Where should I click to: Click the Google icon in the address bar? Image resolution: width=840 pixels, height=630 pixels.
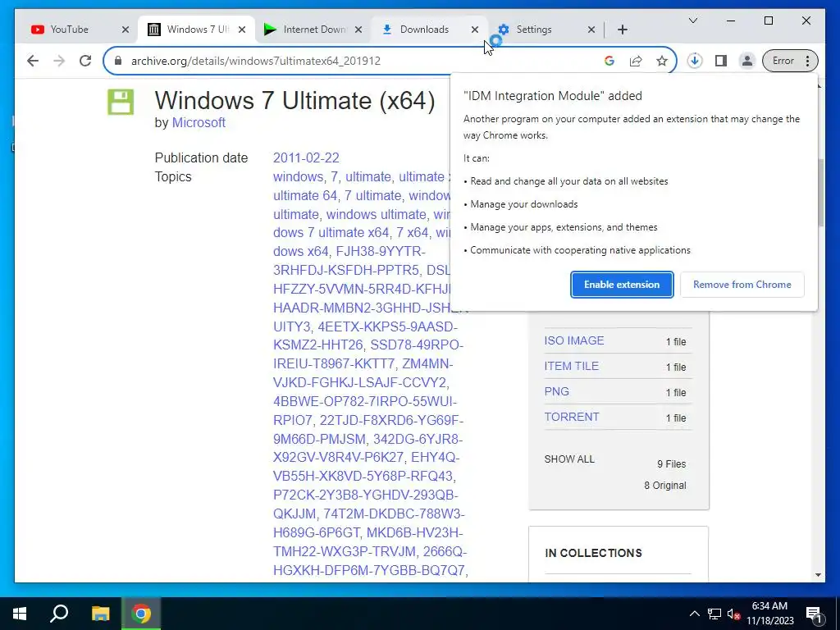609,61
